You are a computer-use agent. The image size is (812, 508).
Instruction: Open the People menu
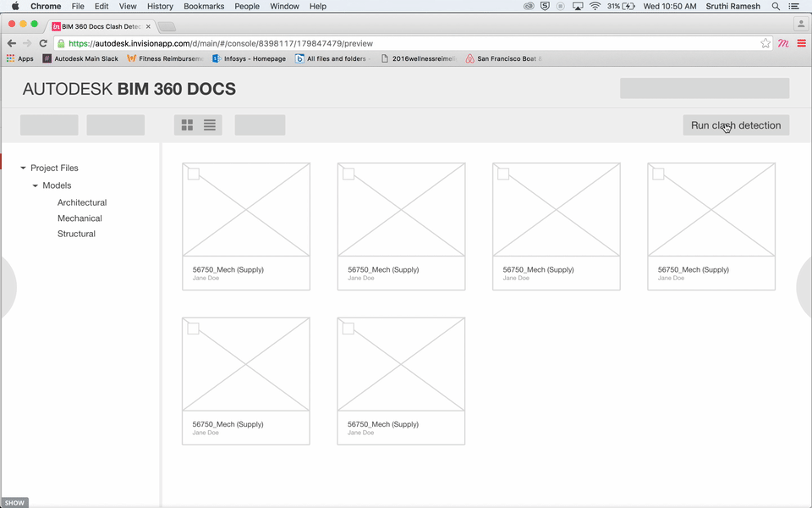[247, 6]
